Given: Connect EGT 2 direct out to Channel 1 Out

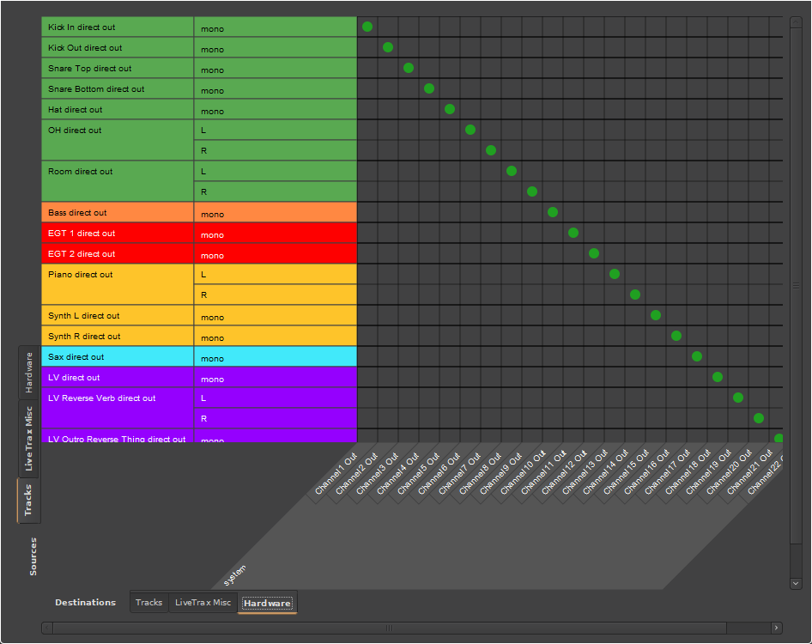Looking at the screenshot, I should [x=367, y=255].
